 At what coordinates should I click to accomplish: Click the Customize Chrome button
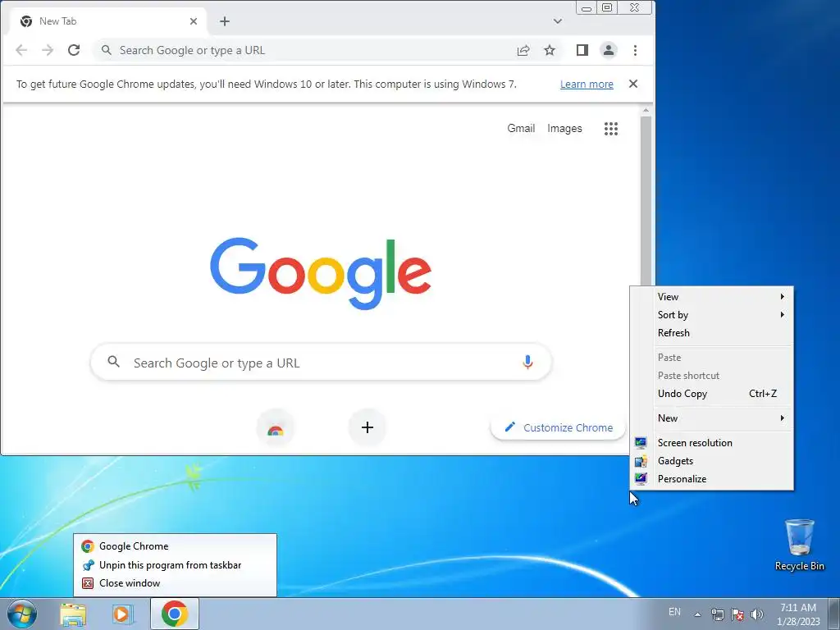[558, 427]
